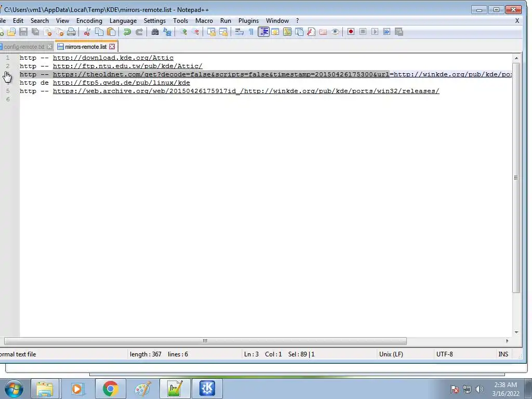Save the file with the Save icon
The image size is (532, 399).
(23, 32)
